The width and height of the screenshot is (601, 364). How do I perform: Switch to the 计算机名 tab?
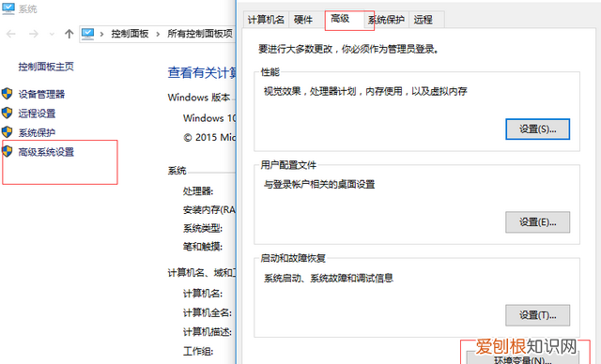click(266, 20)
